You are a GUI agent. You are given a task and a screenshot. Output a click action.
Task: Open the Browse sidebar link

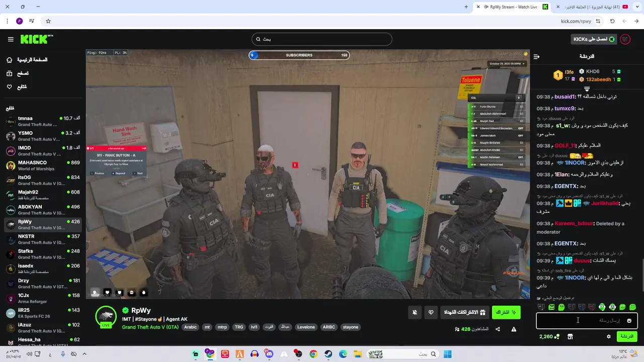pyautogui.click(x=17, y=73)
